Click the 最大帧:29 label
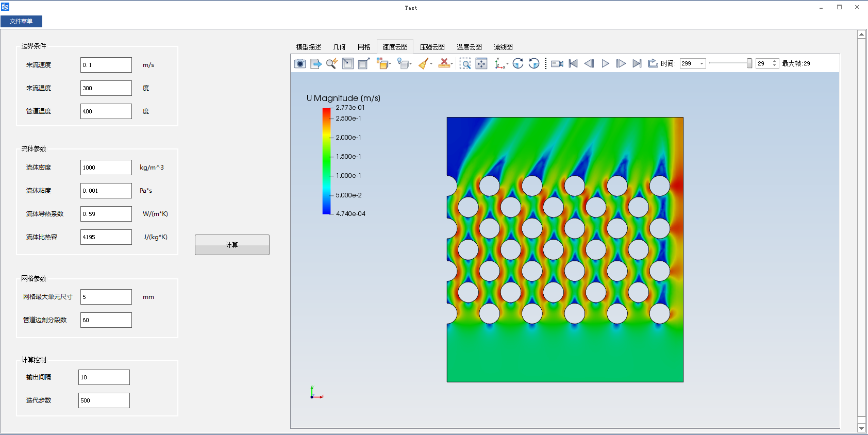Image resolution: width=868 pixels, height=435 pixels. click(x=796, y=63)
